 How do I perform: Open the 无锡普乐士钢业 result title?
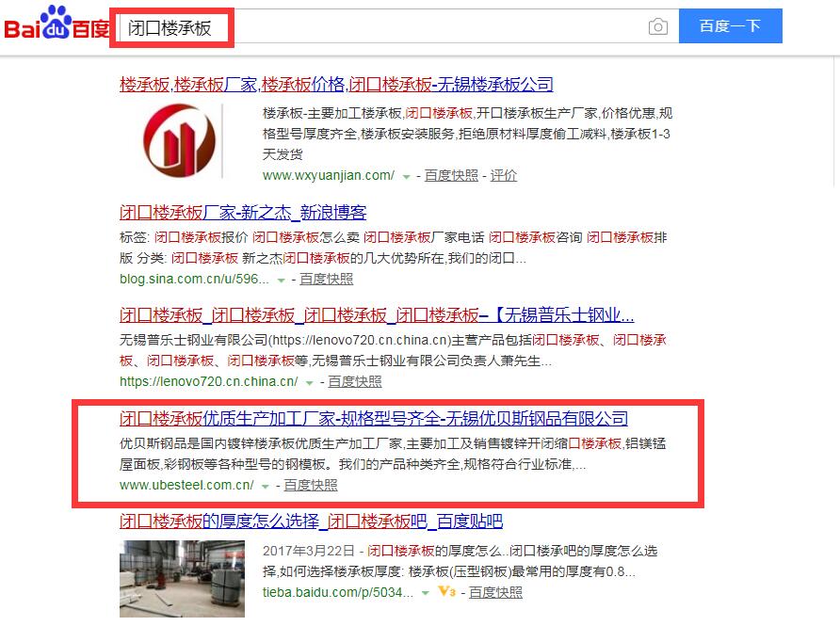[x=377, y=314]
